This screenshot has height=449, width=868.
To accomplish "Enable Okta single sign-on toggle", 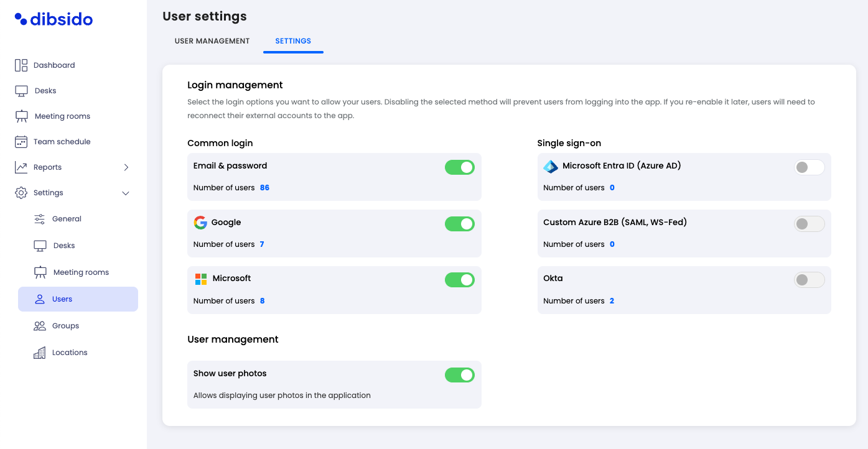I will pos(810,280).
